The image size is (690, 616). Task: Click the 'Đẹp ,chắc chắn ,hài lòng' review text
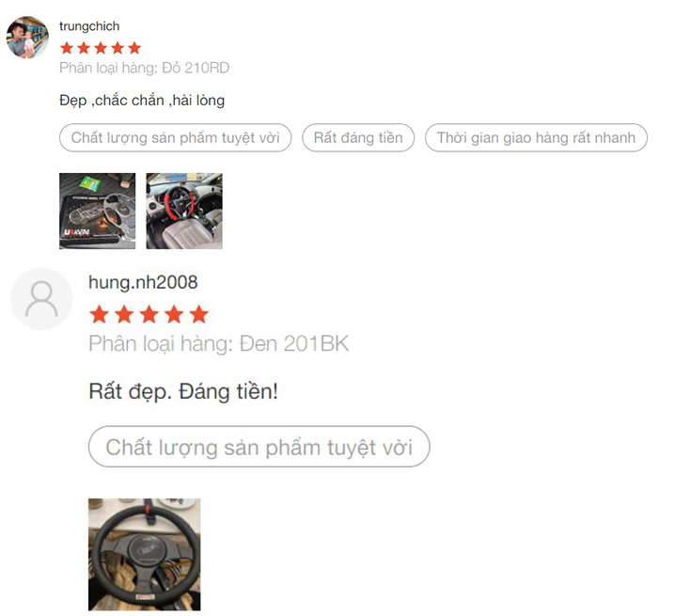point(142,101)
